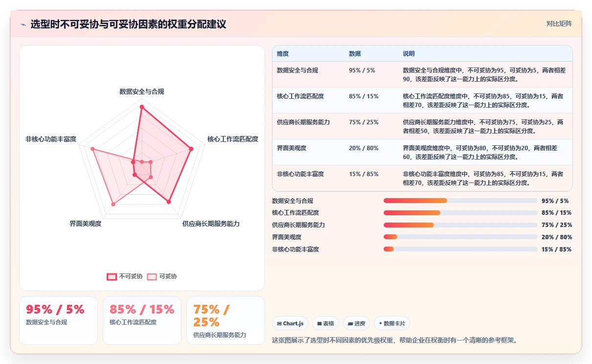Select the 数据卡片 tag
Viewport: 592px width, 364px height.
(392, 323)
